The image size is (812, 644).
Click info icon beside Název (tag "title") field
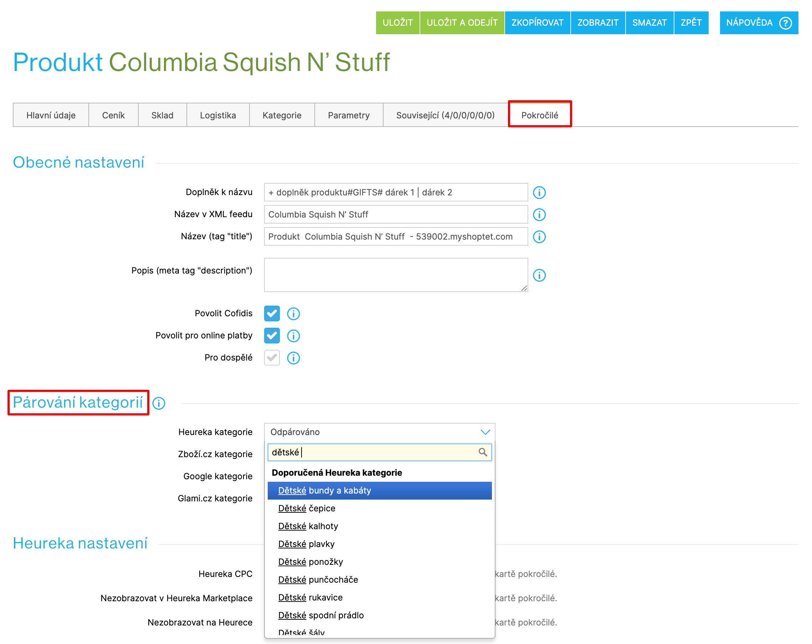539,237
